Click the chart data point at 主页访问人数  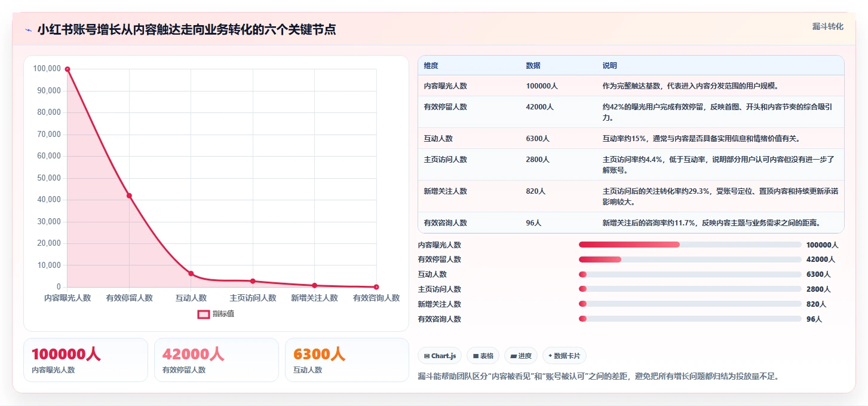253,281
